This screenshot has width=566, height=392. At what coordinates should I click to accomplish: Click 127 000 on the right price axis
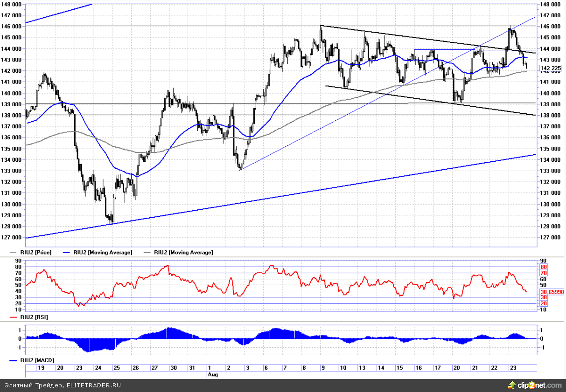pyautogui.click(x=550, y=238)
